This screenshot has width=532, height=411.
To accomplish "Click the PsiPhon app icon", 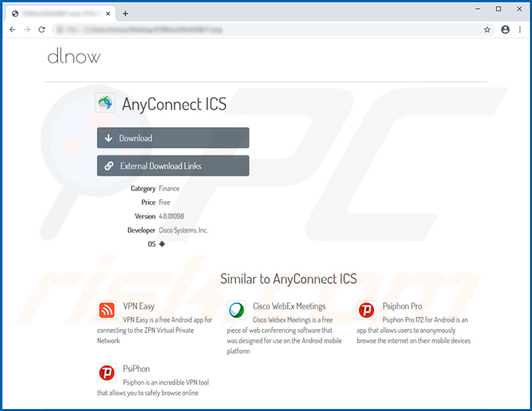I will pos(107,373).
